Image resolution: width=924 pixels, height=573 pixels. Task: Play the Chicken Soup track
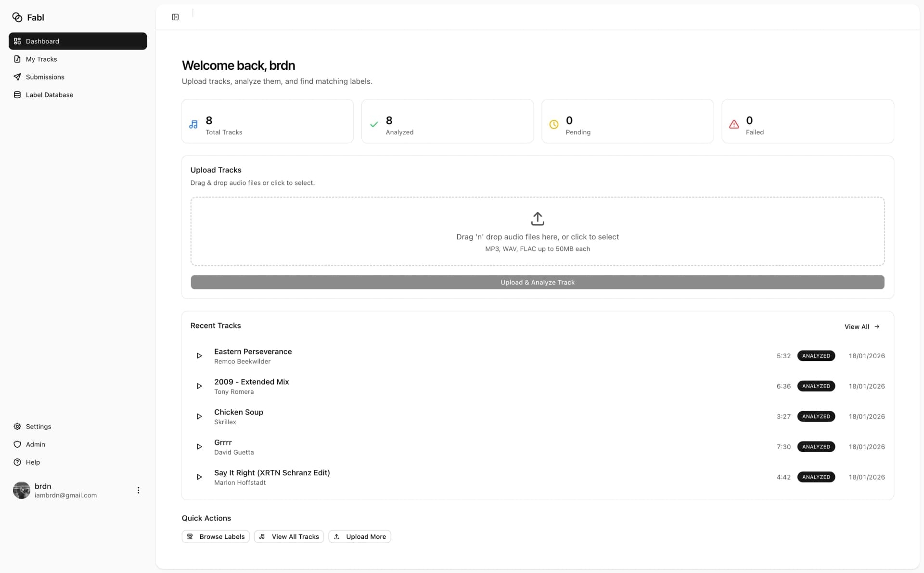click(199, 417)
